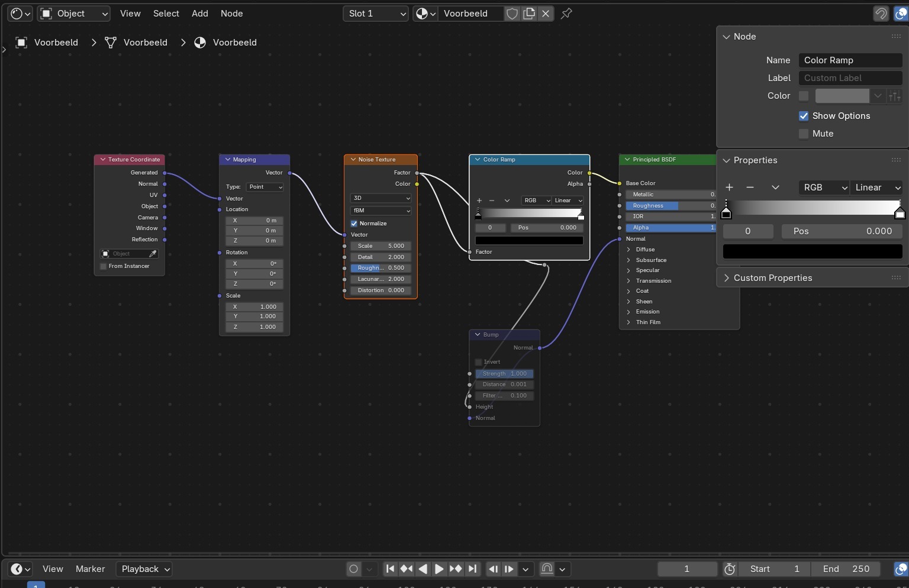Screen dimensions: 909x588
Task: Open the Select menu
Action: click(166, 13)
